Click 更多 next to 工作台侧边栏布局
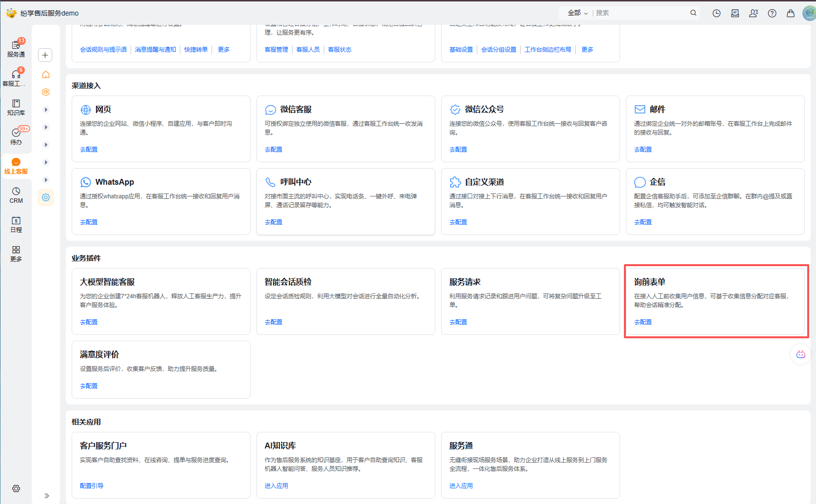Screen dimensions: 816x504 [x=587, y=50]
